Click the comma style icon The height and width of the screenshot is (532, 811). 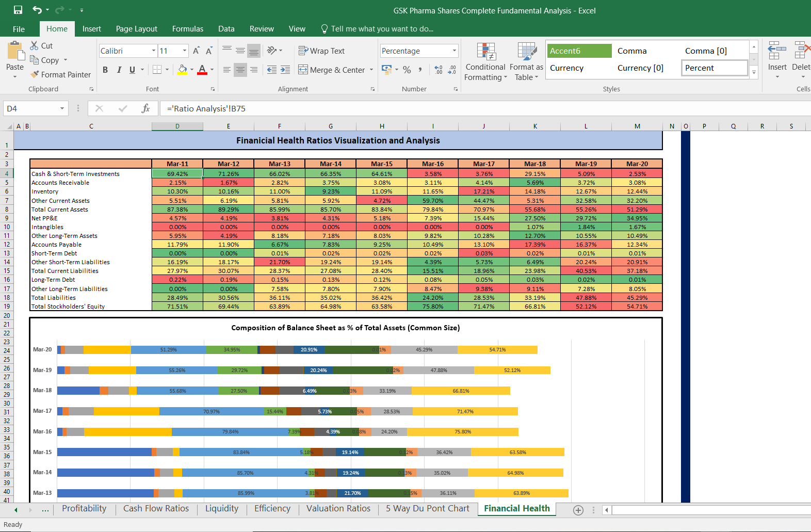pos(420,70)
